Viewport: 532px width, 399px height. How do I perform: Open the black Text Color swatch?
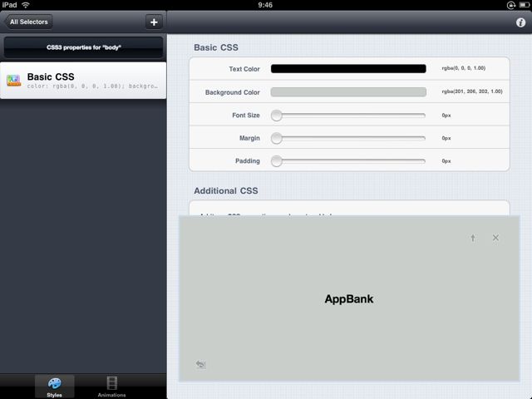click(x=348, y=68)
